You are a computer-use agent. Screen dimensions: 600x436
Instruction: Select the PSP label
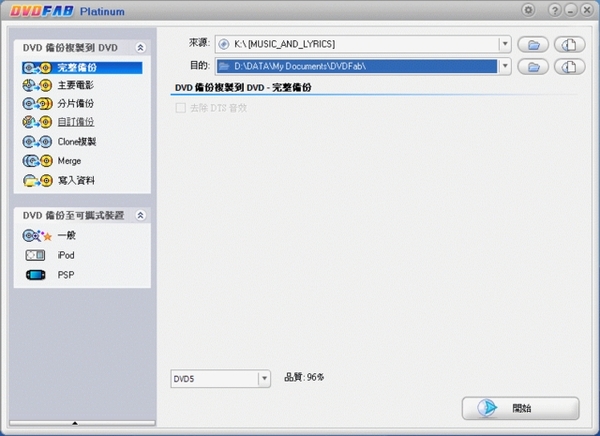(66, 275)
